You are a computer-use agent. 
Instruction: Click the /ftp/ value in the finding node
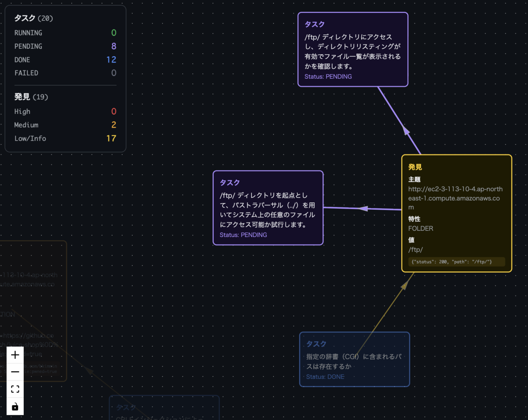click(x=416, y=250)
